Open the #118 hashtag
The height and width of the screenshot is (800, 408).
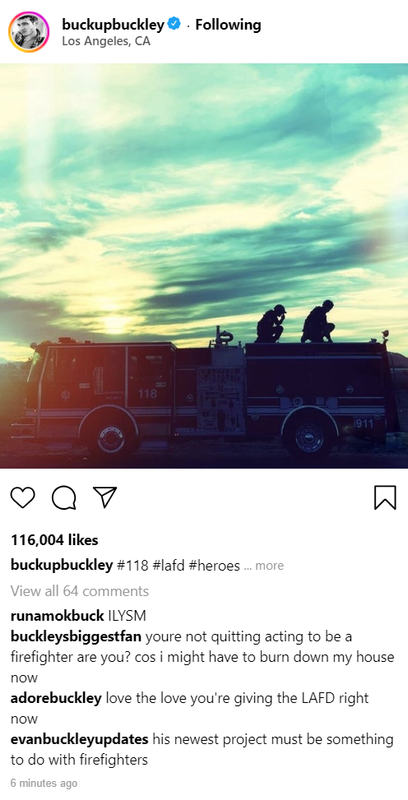click(133, 565)
